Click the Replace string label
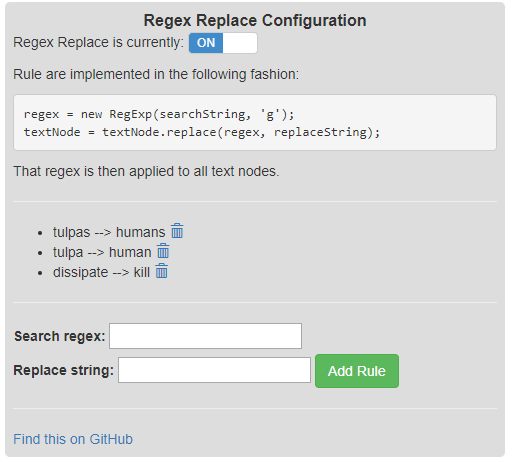The image size is (513, 462). [64, 370]
